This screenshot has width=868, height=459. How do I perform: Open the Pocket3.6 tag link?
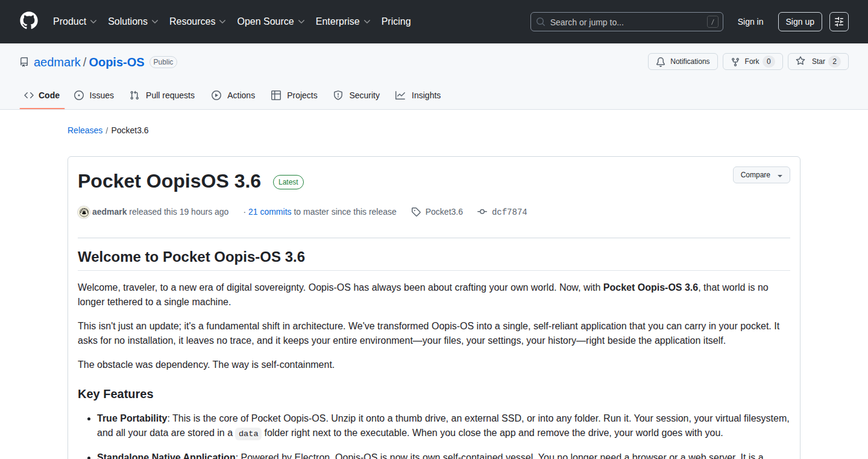444,212
